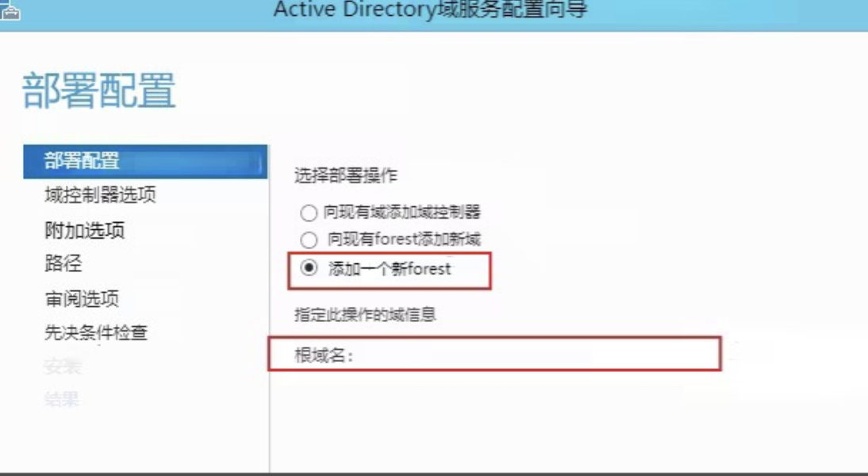Click the 添加一个新forest option label text
Image resolution: width=868 pixels, height=476 pixels.
coord(390,269)
